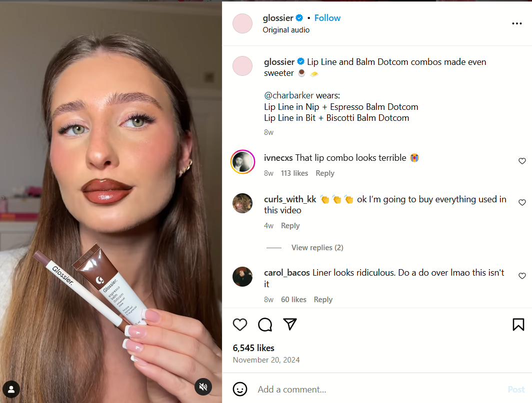Like curls_with_kk's comment
Viewport: 532px width, 403px height.
[522, 202]
